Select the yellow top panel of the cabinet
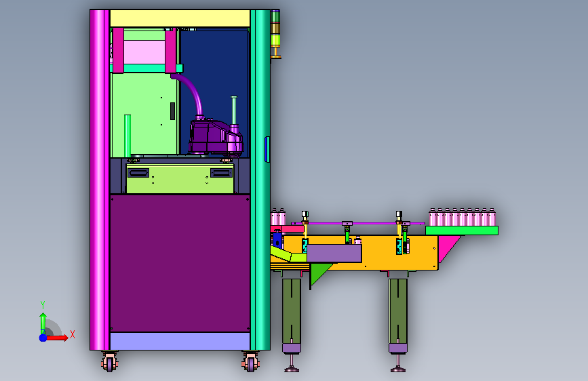The width and height of the screenshot is (588, 381). [180, 18]
